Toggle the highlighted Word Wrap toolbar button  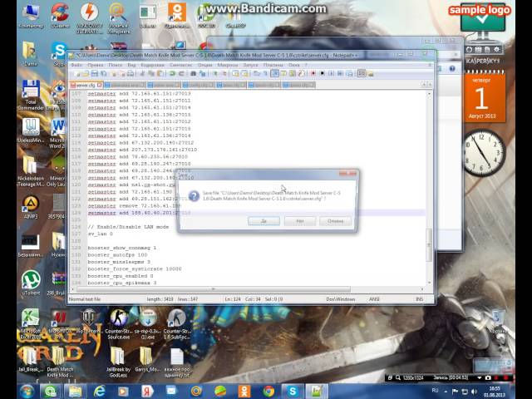(x=275, y=74)
